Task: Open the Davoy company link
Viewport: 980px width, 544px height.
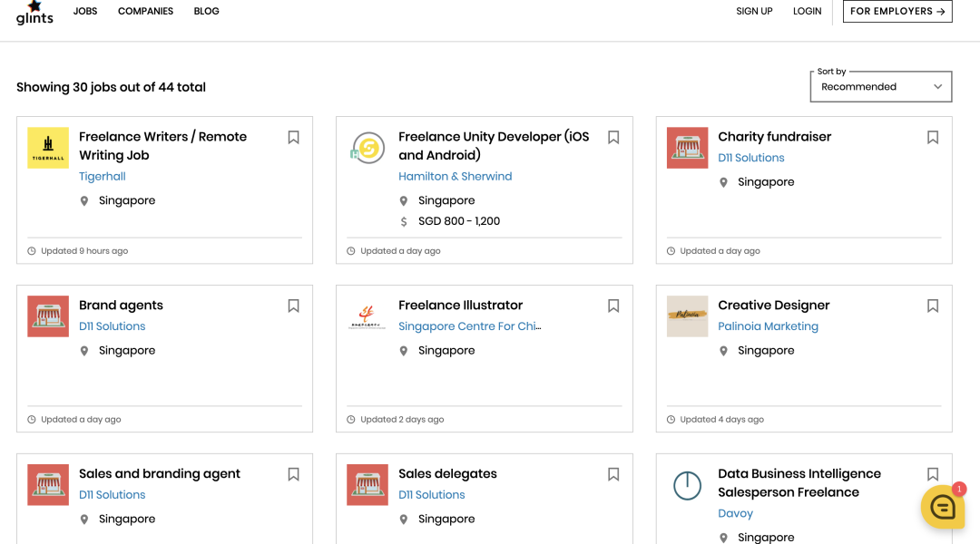Action: pyautogui.click(x=736, y=513)
